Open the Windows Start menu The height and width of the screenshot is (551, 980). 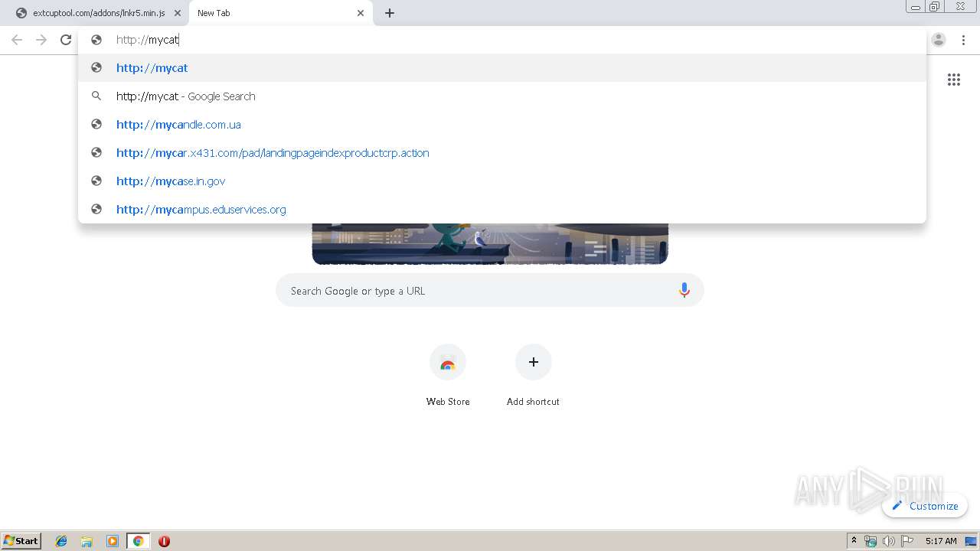point(21,540)
